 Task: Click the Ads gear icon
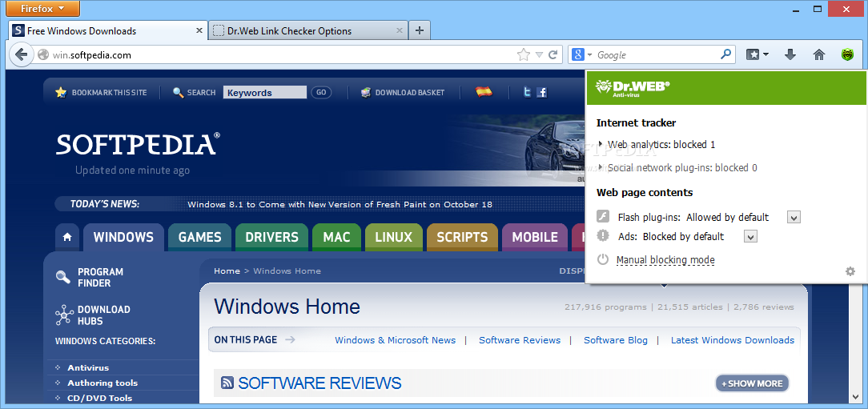coord(603,236)
